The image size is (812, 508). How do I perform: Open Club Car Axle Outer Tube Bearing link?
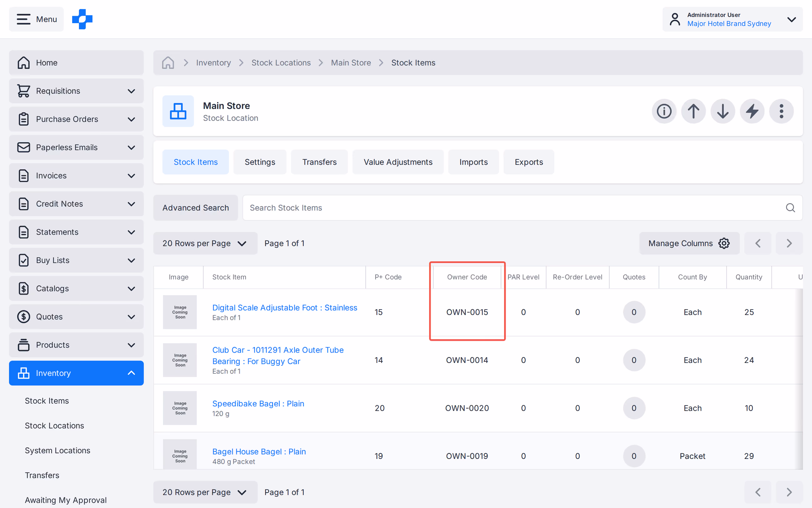point(278,355)
